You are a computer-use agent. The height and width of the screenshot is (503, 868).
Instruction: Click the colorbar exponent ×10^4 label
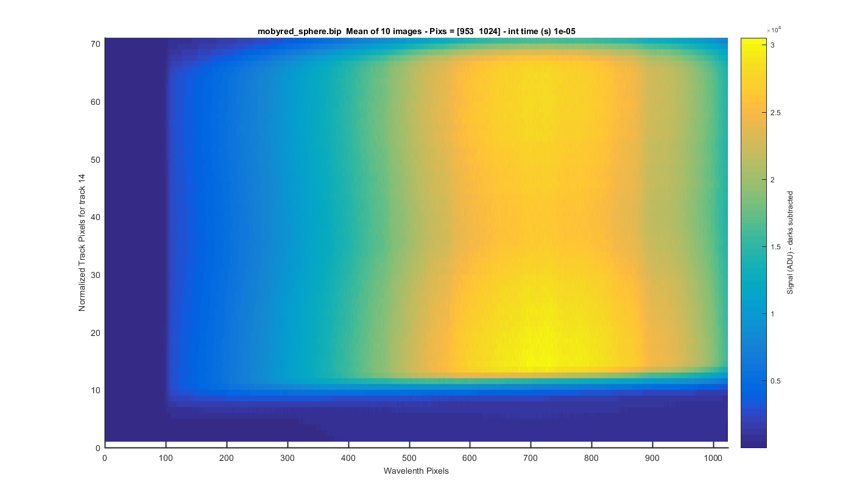point(772,30)
